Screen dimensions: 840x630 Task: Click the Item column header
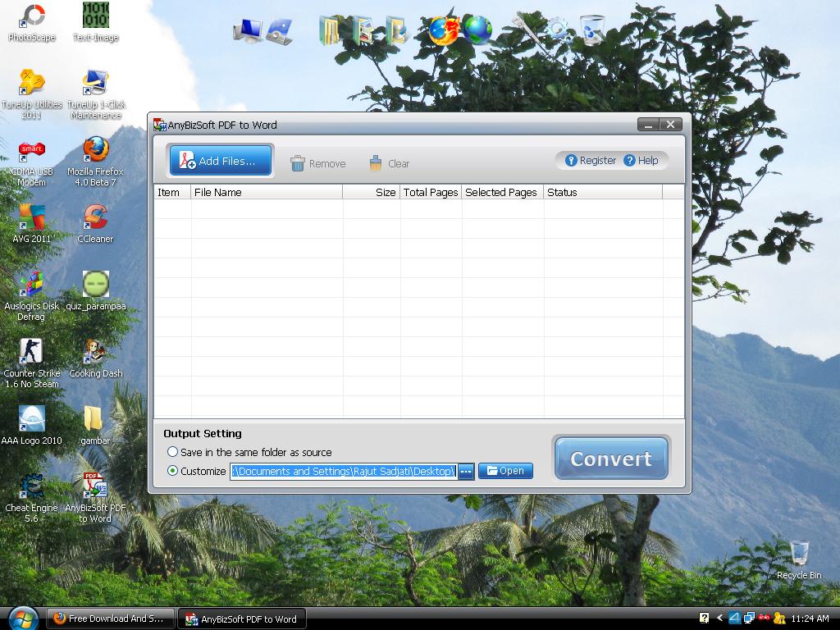172,192
